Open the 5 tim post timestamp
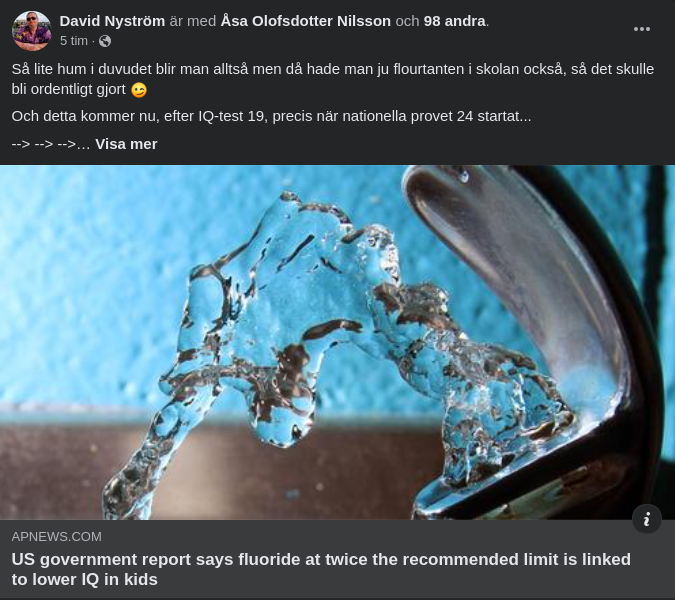675x600 pixels. 74,41
